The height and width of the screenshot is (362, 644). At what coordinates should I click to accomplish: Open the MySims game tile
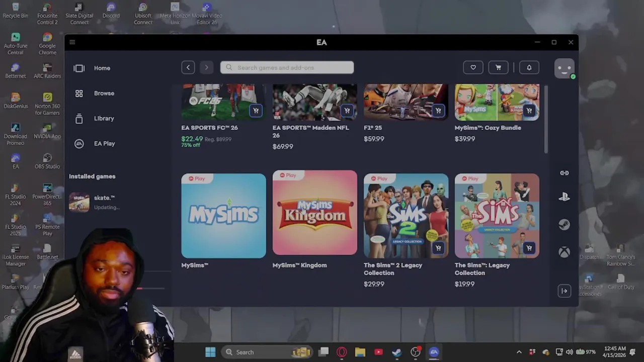pos(223,216)
